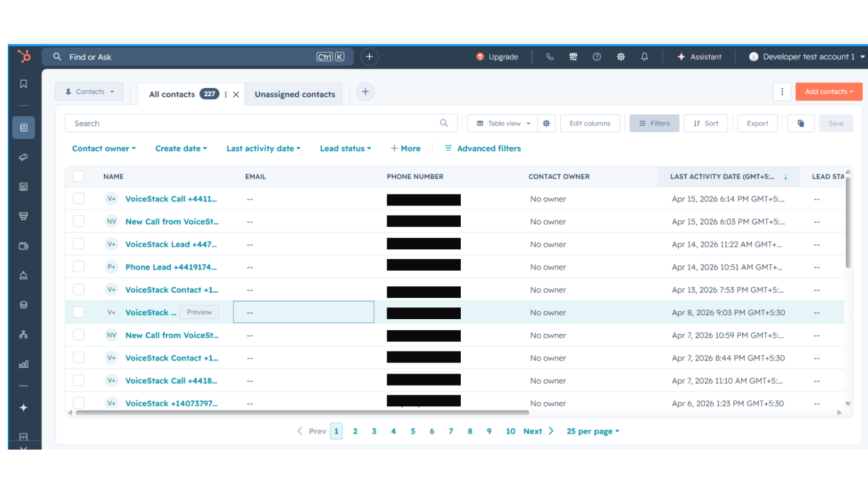Open the Help question mark icon
Screen dimensions: 868x489
pos(597,57)
